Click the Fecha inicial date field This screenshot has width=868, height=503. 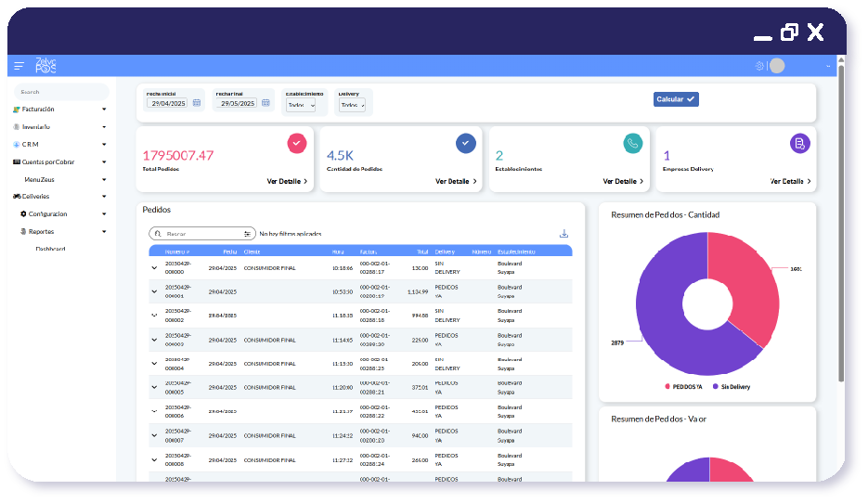tap(167, 104)
